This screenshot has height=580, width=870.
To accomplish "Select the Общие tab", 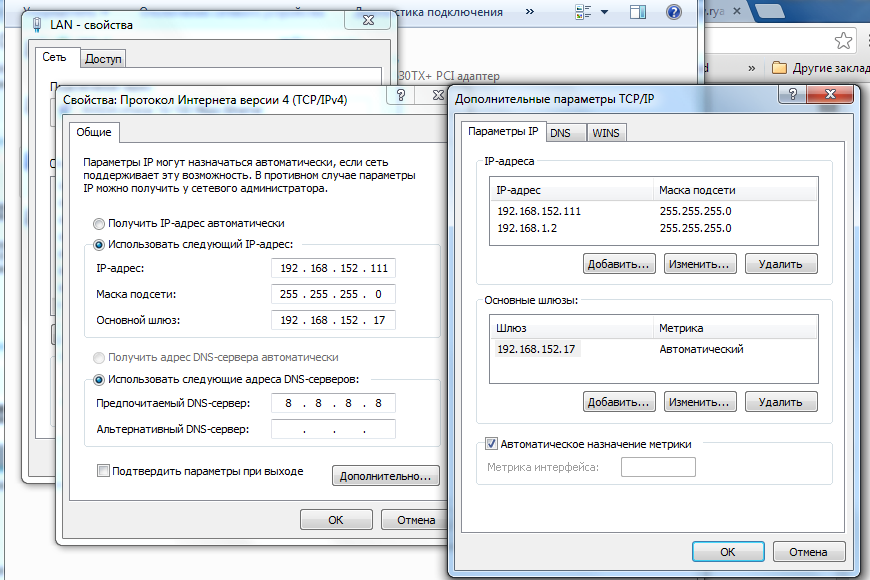I will 94,132.
